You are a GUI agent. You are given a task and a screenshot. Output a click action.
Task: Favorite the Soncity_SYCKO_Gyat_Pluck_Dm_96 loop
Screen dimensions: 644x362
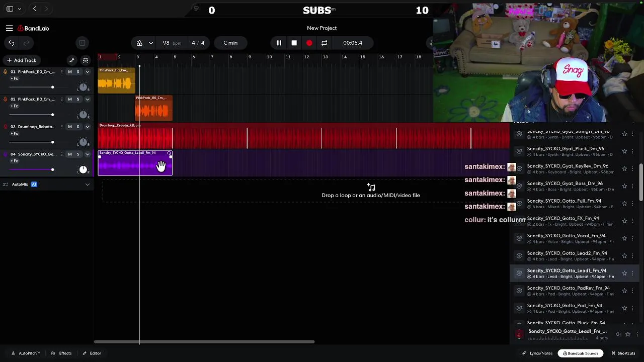pyautogui.click(x=624, y=151)
